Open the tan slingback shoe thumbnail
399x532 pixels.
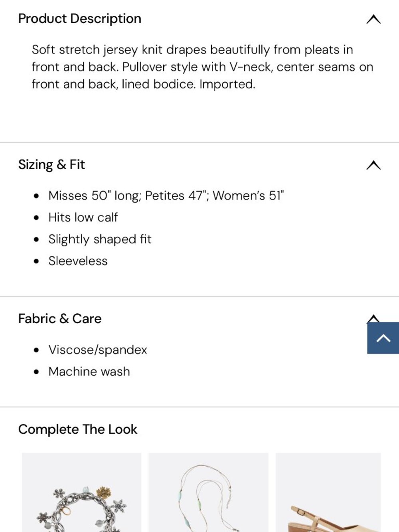pyautogui.click(x=328, y=492)
